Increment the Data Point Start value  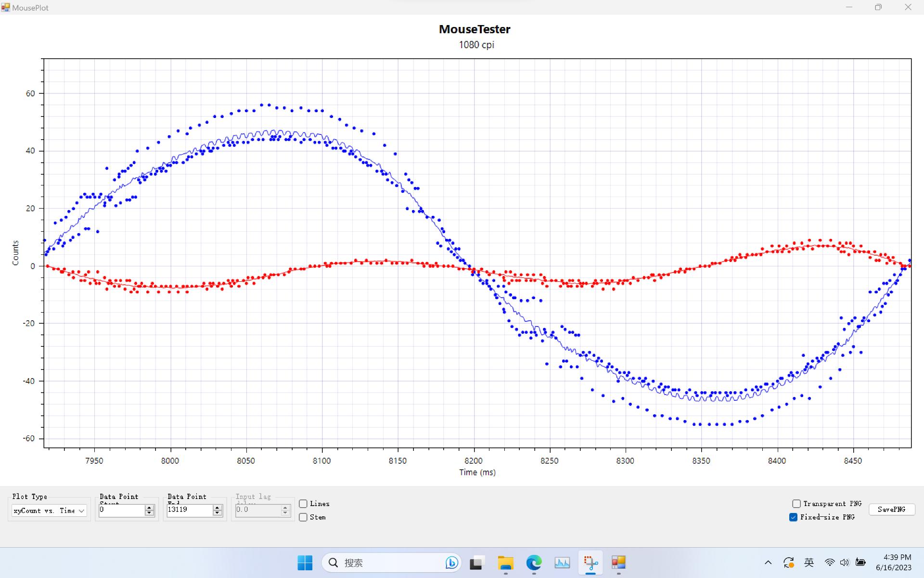[x=149, y=508]
